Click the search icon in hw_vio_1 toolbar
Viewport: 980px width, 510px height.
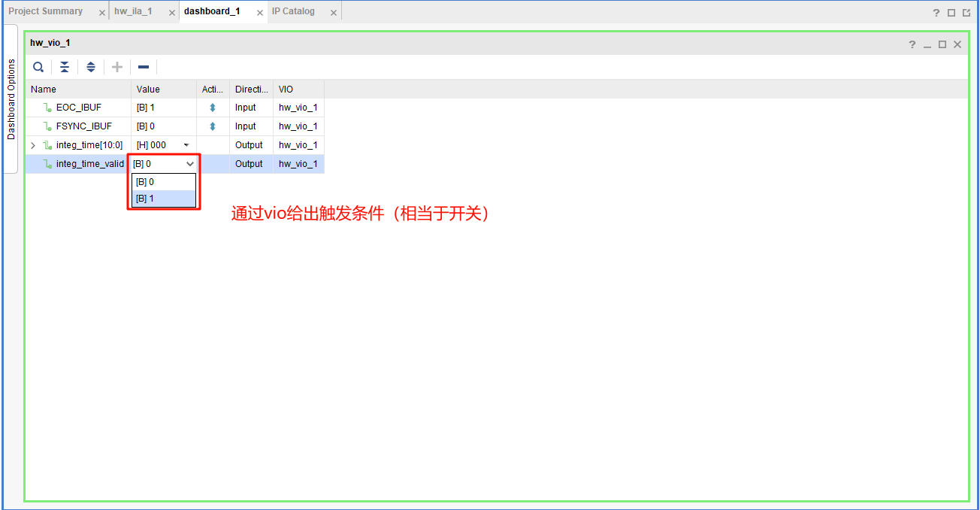[38, 67]
